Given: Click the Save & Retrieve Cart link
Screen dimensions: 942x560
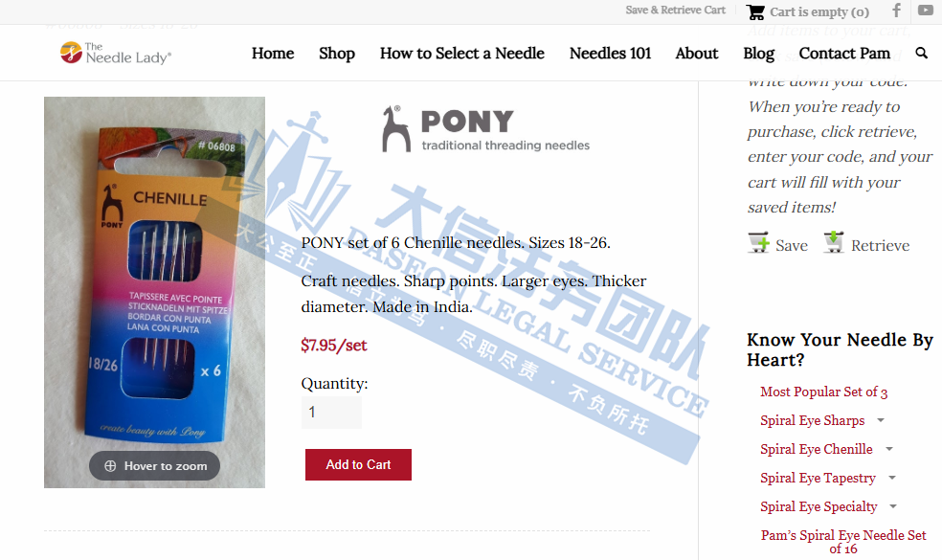Looking at the screenshot, I should click(x=675, y=10).
